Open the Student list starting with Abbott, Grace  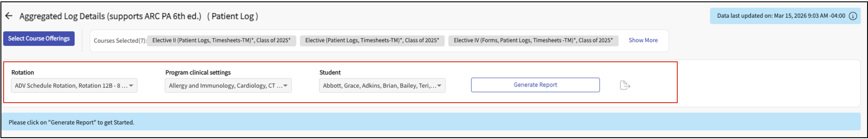tap(379, 85)
